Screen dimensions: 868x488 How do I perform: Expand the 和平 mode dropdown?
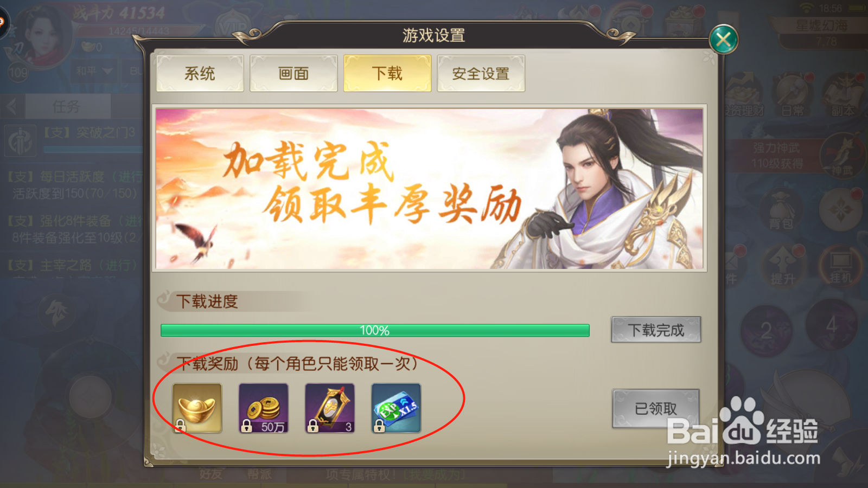[94, 71]
